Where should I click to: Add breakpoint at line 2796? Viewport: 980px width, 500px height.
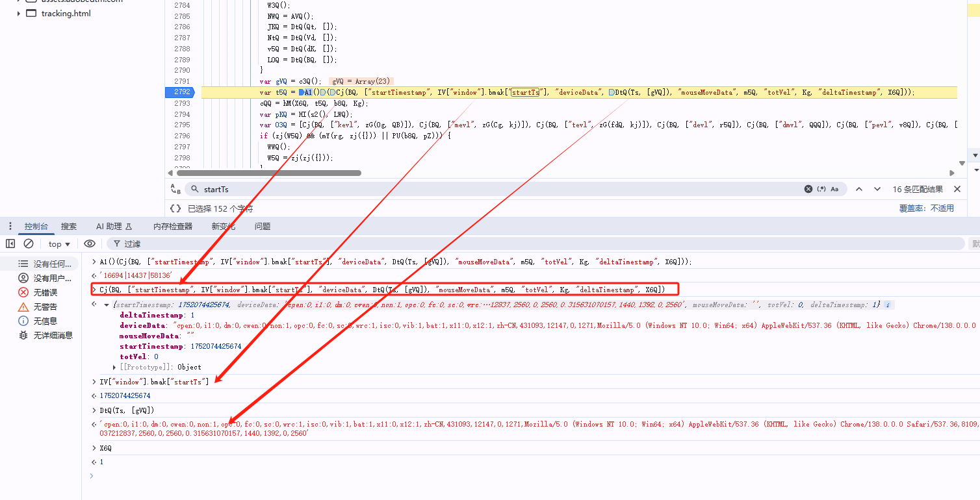click(x=182, y=136)
